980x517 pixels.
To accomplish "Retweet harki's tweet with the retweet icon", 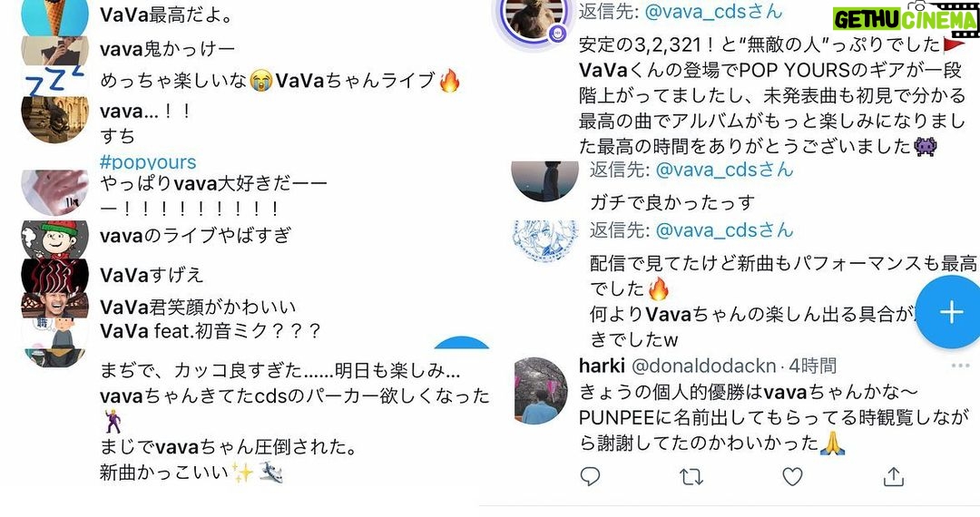I will click(691, 477).
